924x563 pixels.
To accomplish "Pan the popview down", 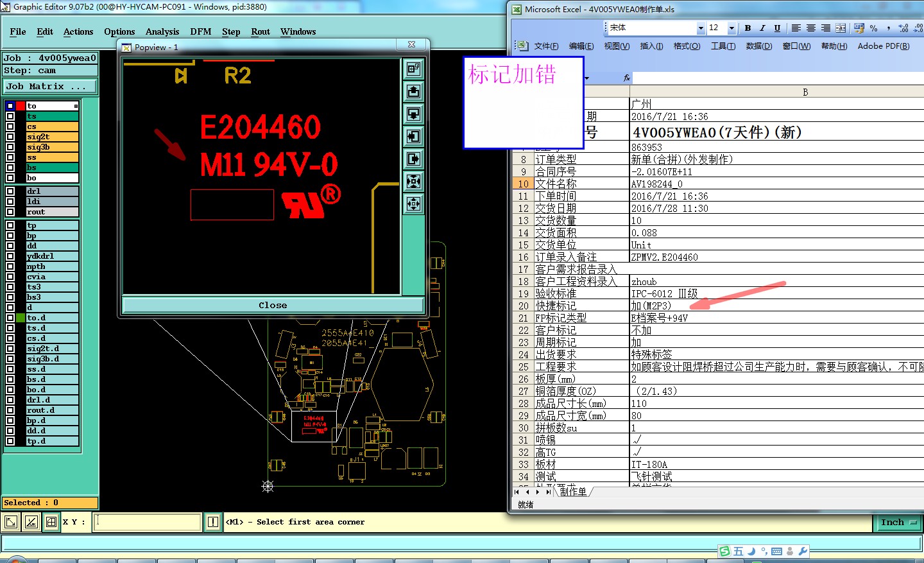I will tap(413, 114).
